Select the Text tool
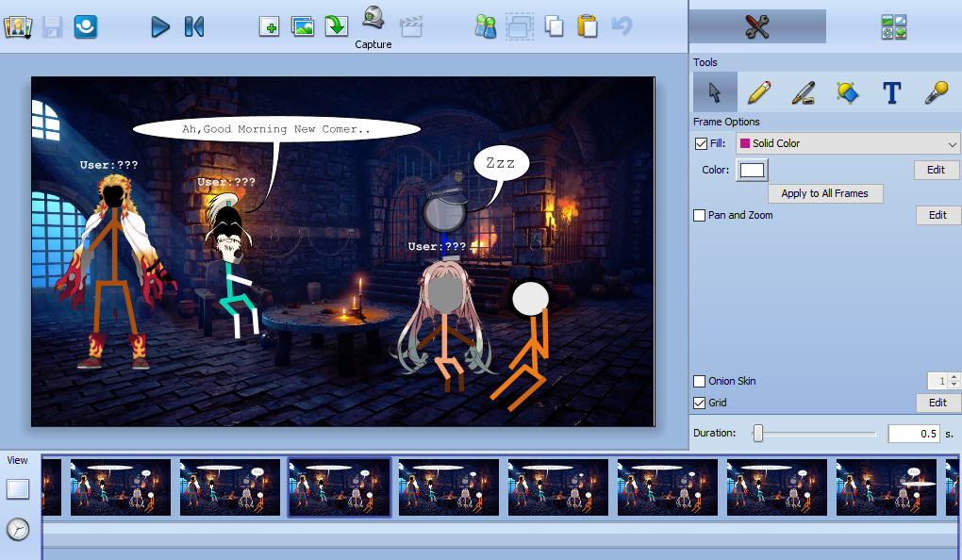 click(890, 91)
